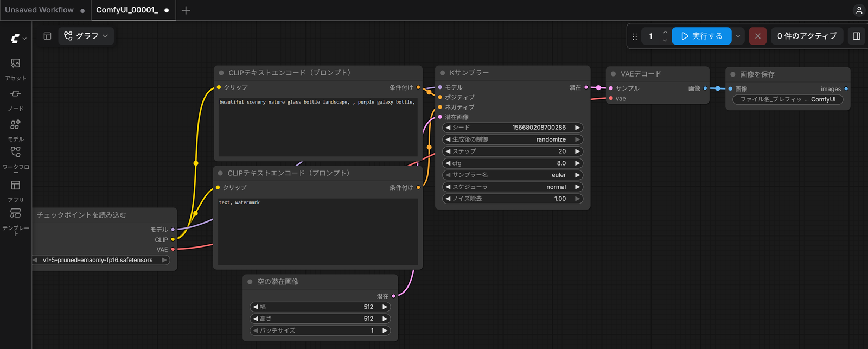868x349 pixels.
Task: Click the checkpoint node モデル output port
Action: point(173,230)
